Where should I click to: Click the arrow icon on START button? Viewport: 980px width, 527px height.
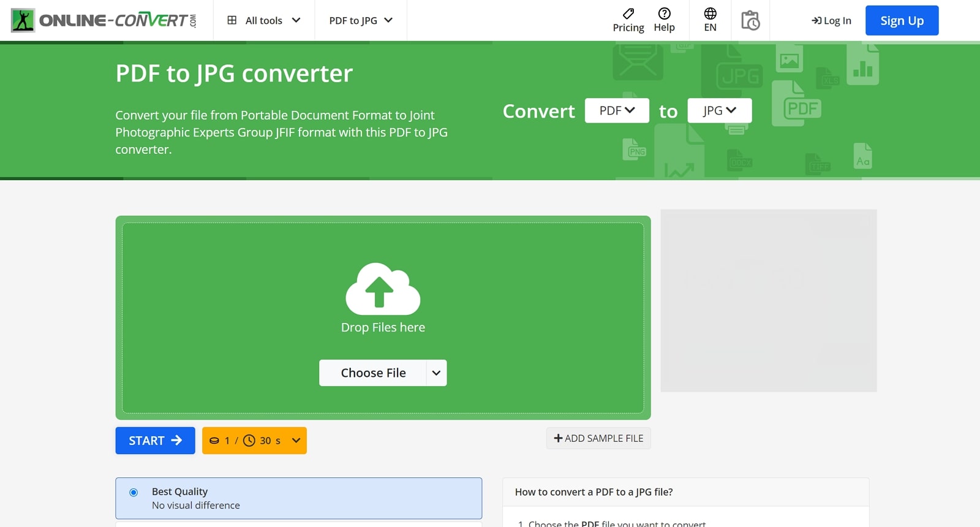(x=176, y=440)
